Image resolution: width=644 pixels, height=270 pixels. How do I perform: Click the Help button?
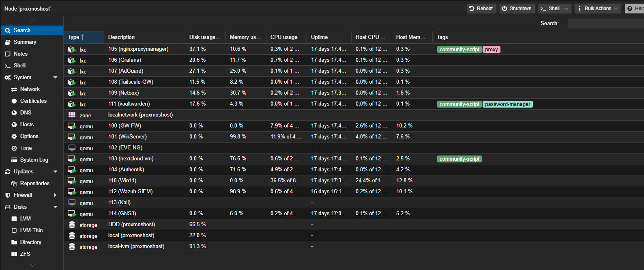pos(635,9)
